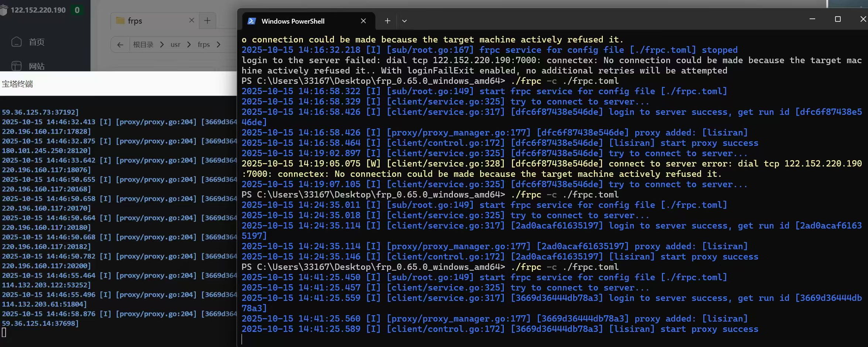
Task: Click the folder icon on frps tab
Action: coord(120,21)
